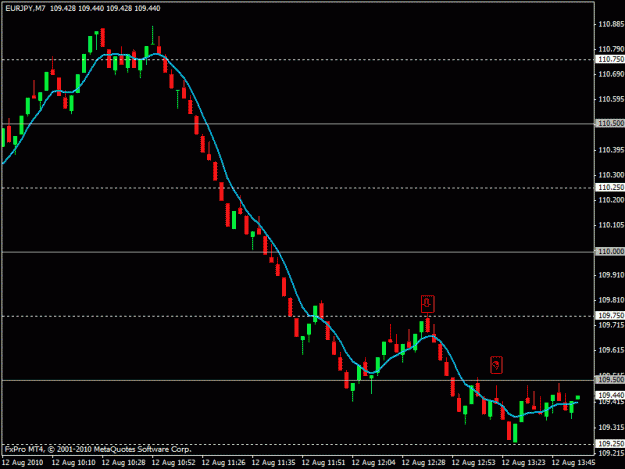Image resolution: width=625 pixels, height=469 pixels.
Task: Click the 12 Aug 11:26 time label
Action: pyautogui.click(x=223, y=463)
